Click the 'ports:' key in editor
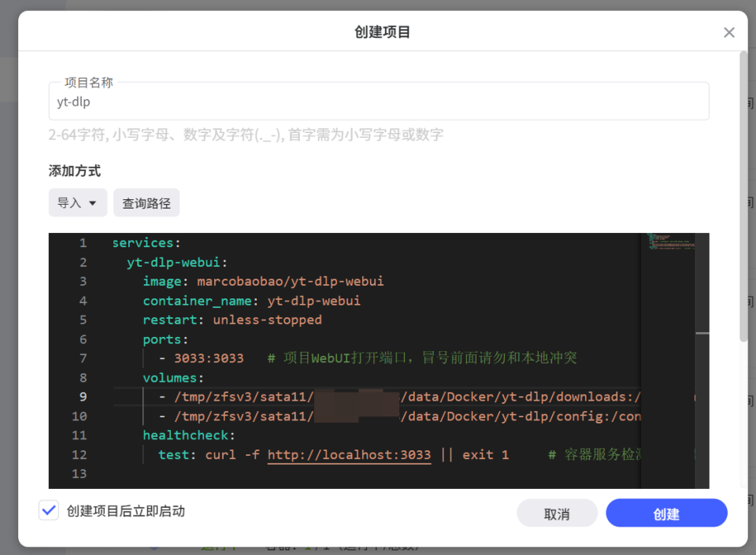The image size is (756, 555). [x=165, y=339]
